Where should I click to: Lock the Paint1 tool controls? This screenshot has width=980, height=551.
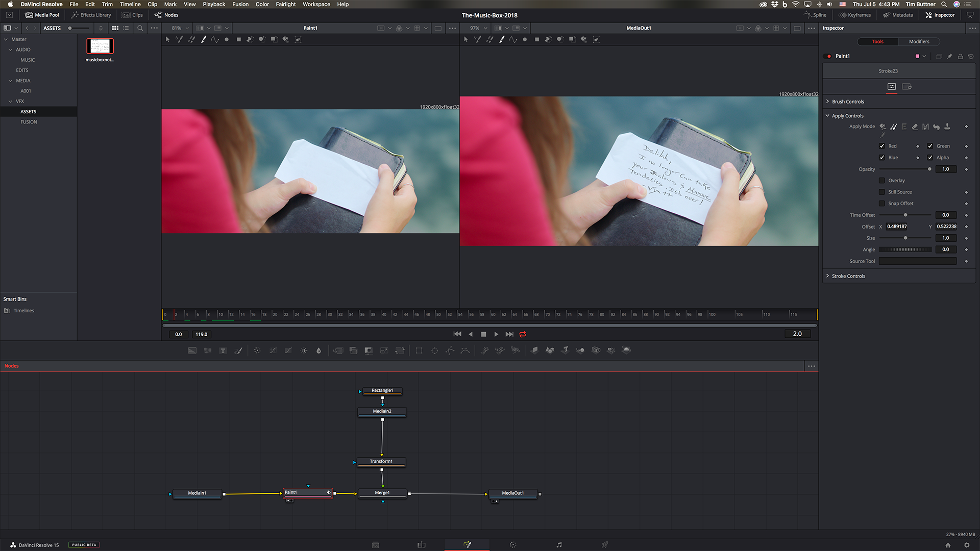coord(960,56)
